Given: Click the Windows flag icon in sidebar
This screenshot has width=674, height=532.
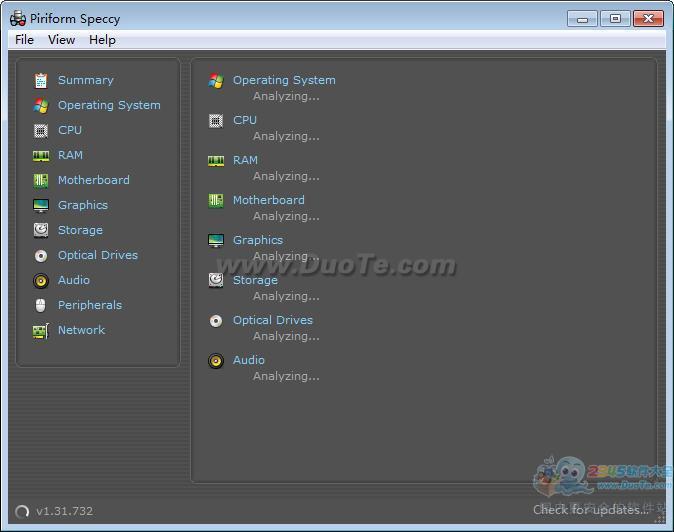Looking at the screenshot, I should coord(41,105).
